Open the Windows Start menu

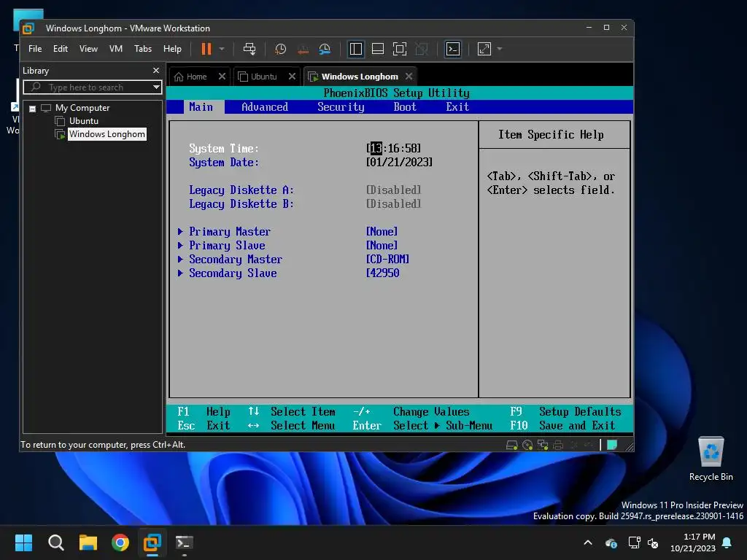(24, 542)
